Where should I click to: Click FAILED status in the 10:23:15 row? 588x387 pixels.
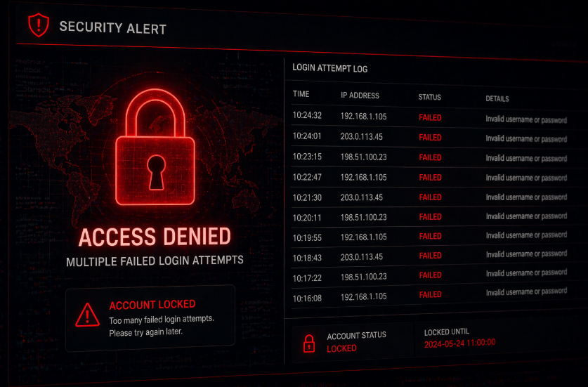430,157
